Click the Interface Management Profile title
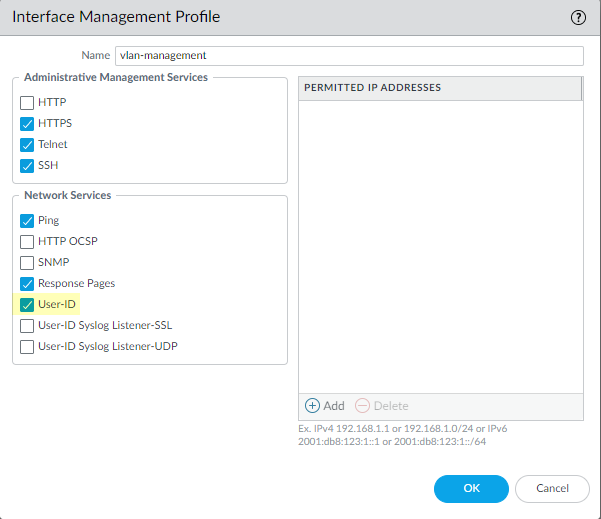This screenshot has height=519, width=601. coord(116,17)
